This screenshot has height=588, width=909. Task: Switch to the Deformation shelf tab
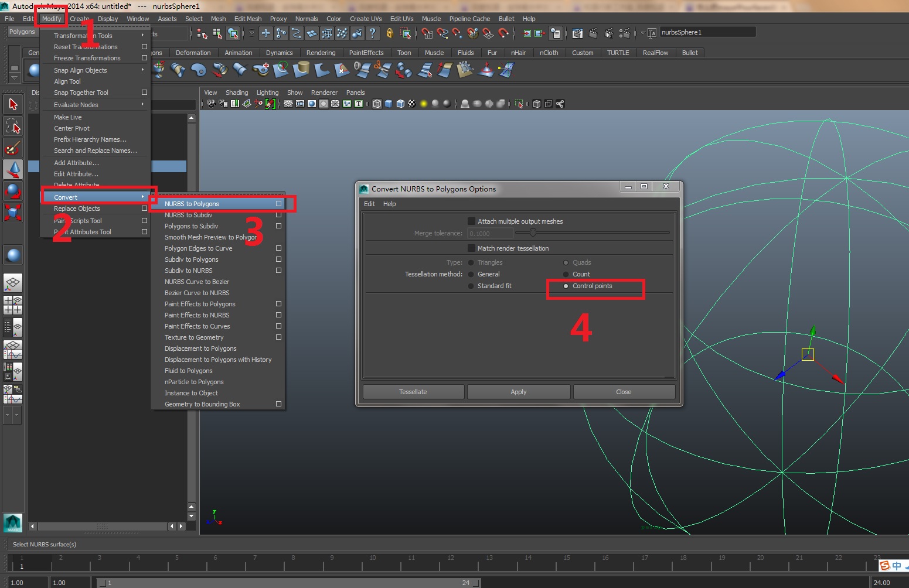[x=193, y=52]
